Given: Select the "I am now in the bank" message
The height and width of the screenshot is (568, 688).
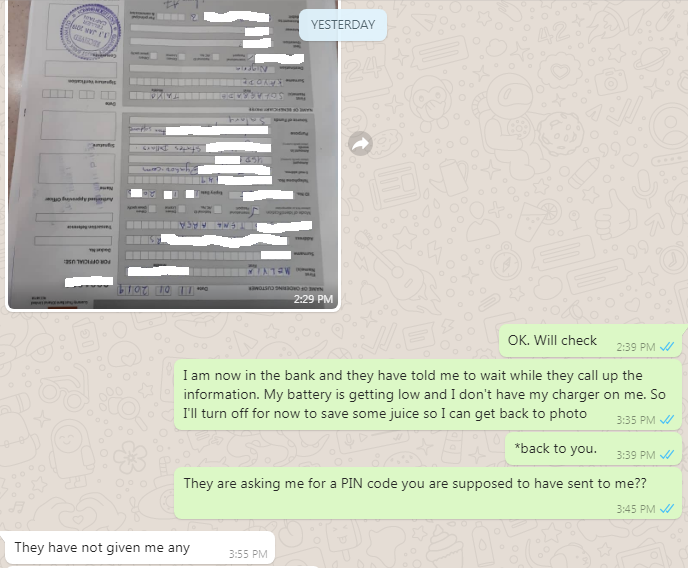Looking at the screenshot, I should coord(428,395).
